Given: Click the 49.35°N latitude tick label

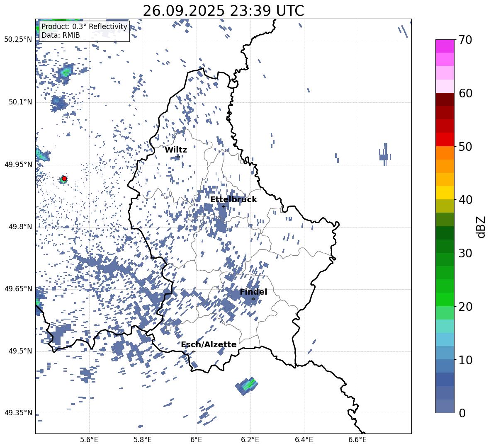Looking at the screenshot, I should point(18,413).
